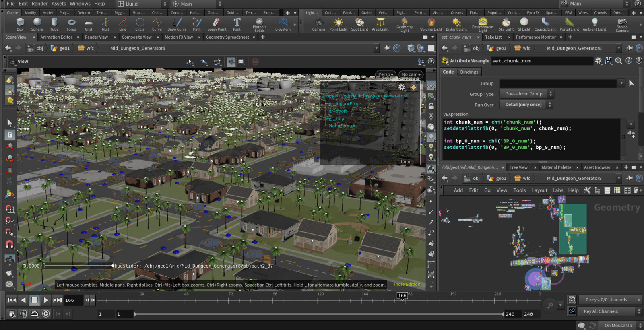This screenshot has width=644, height=330.
Task: Toggle the pin on the network pane
Action: click(630, 178)
